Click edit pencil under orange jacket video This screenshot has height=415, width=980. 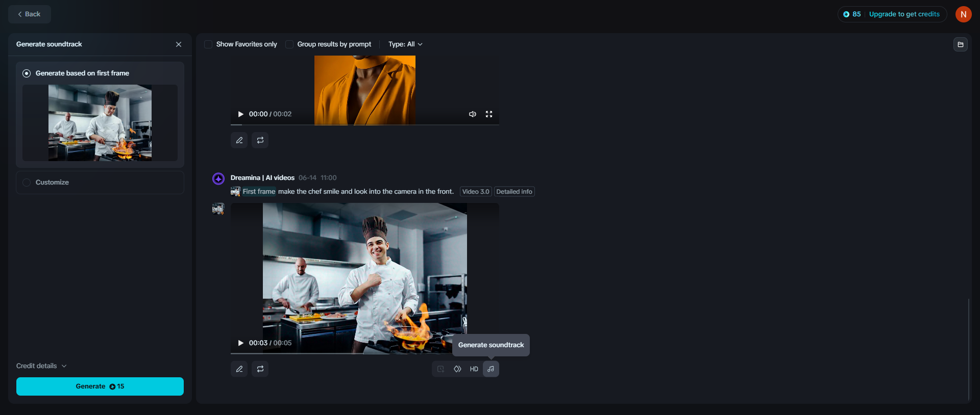[239, 140]
